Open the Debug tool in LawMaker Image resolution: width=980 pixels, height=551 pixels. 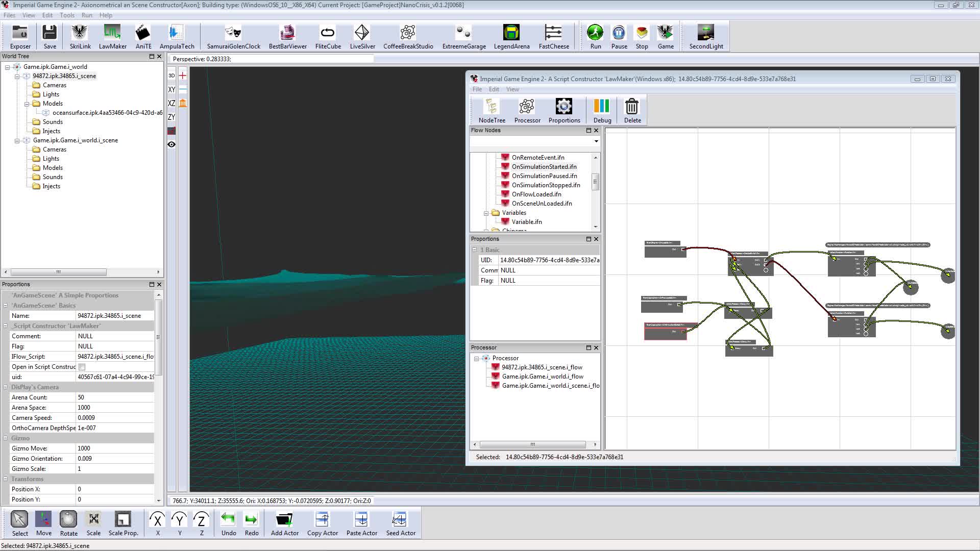(x=602, y=110)
